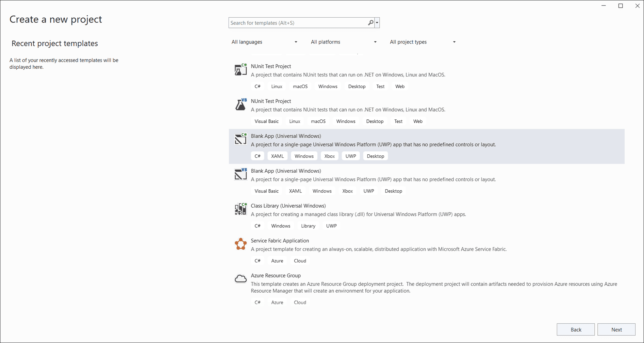Click the Visual Basic NUnit Test Project icon

click(241, 105)
